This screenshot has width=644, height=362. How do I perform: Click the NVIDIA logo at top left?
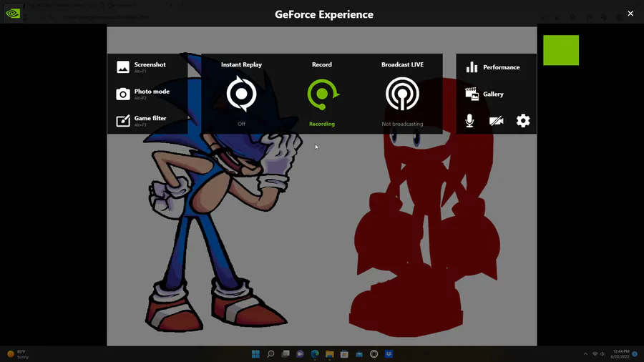pos(13,13)
